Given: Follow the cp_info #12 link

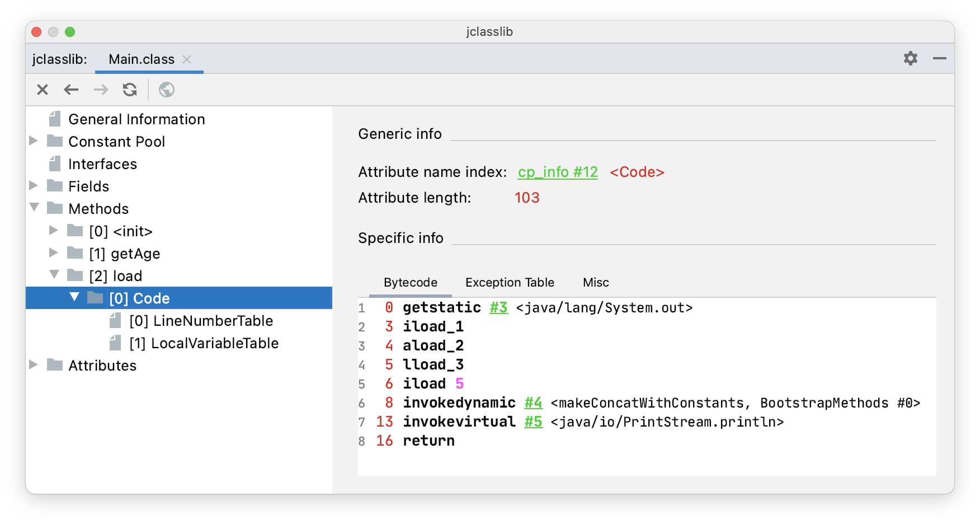Looking at the screenshot, I should 558,172.
